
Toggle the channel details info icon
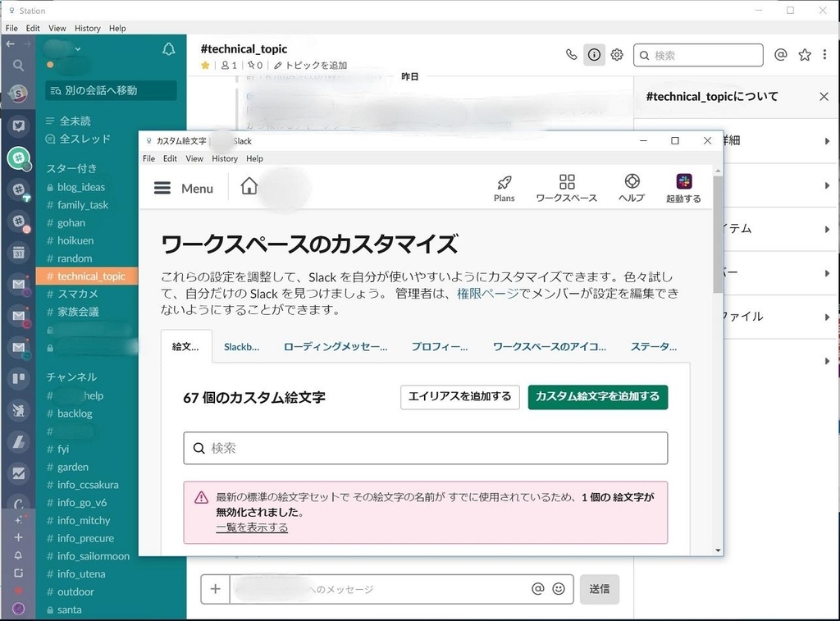pos(594,54)
